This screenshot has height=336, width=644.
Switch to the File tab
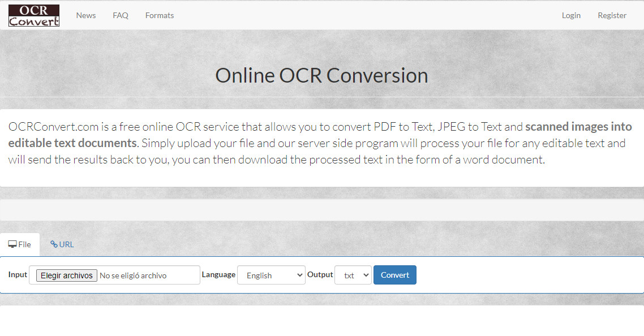20,244
